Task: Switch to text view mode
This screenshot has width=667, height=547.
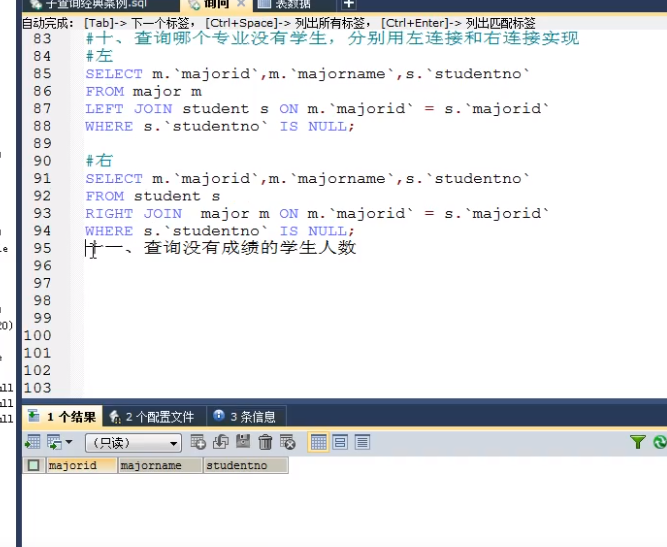Action: pos(362,442)
